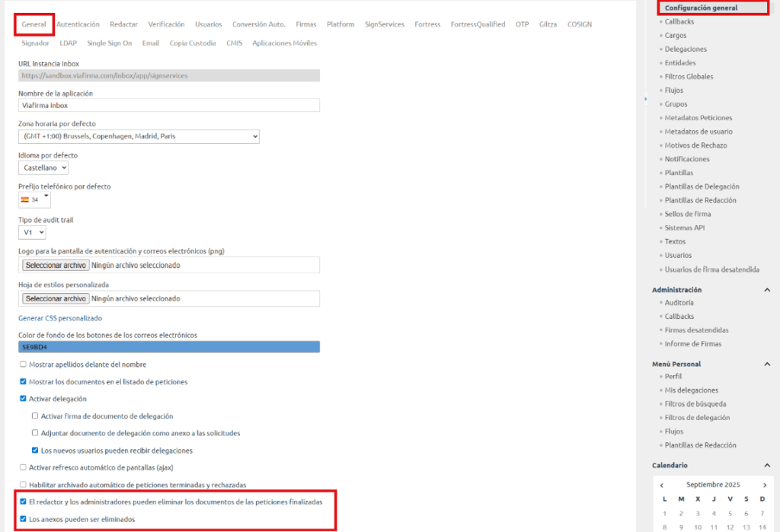Switch to the Autenticación tab
The image size is (780, 532).
pos(78,24)
